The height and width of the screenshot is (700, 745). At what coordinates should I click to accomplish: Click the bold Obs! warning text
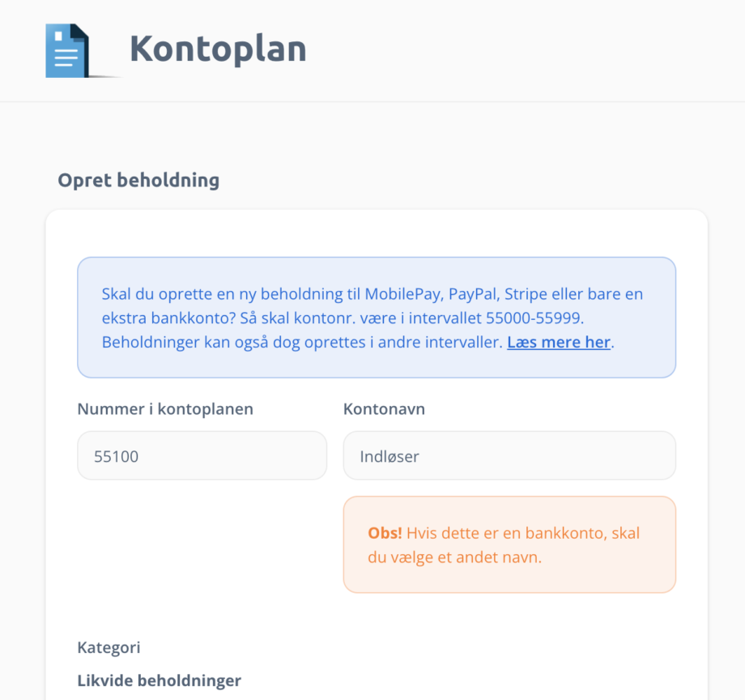tap(385, 533)
